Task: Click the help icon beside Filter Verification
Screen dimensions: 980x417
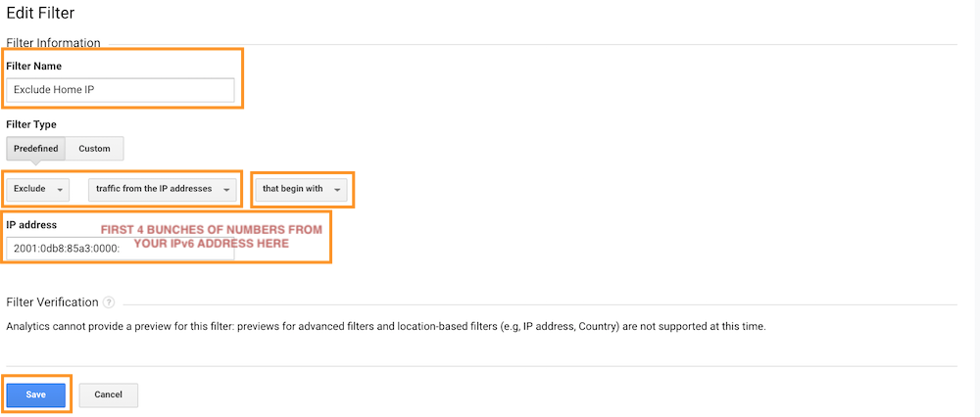Action: tap(109, 302)
